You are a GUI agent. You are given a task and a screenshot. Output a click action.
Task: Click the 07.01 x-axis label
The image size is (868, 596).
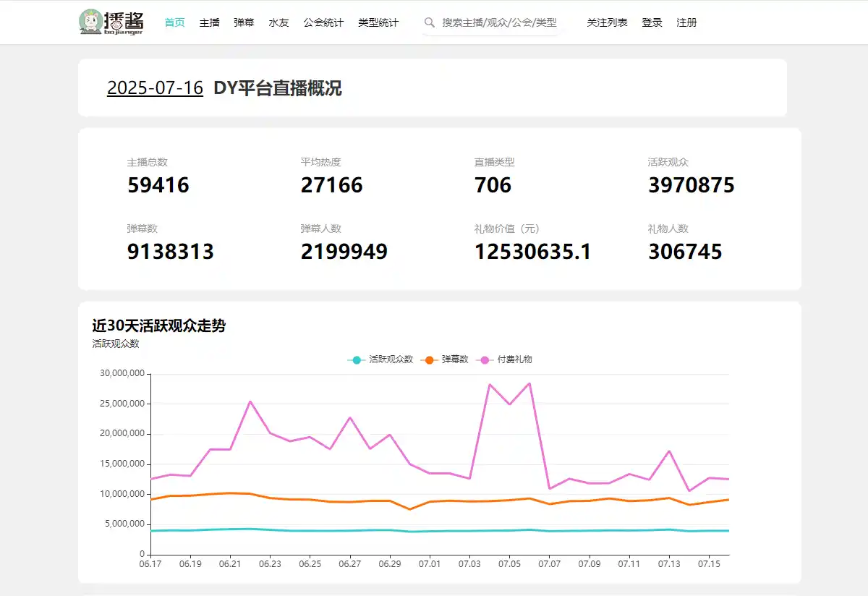pyautogui.click(x=430, y=563)
